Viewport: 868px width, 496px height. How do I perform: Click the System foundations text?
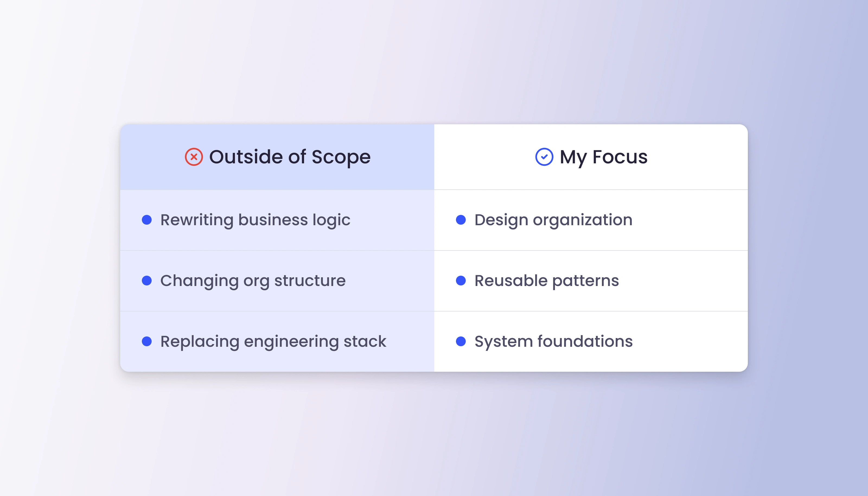(553, 342)
